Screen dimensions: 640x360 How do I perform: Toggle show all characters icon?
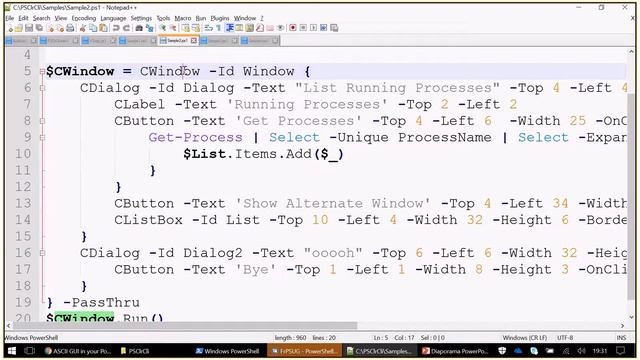pyautogui.click(x=219, y=28)
